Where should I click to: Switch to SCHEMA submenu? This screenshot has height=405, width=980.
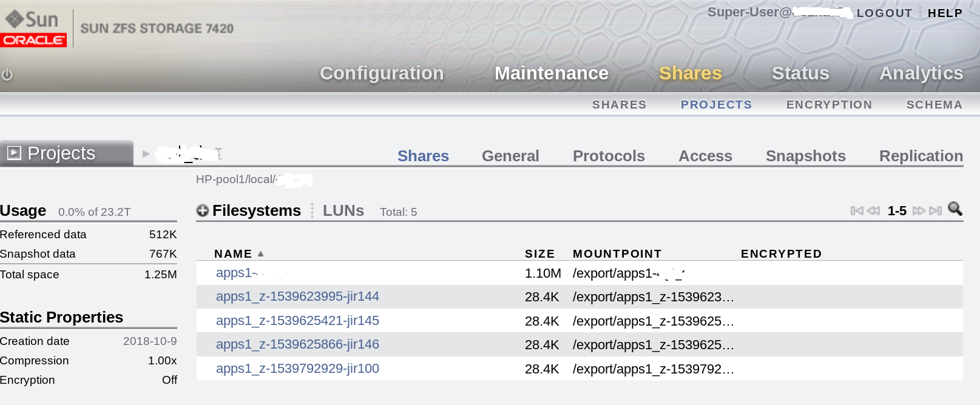934,105
